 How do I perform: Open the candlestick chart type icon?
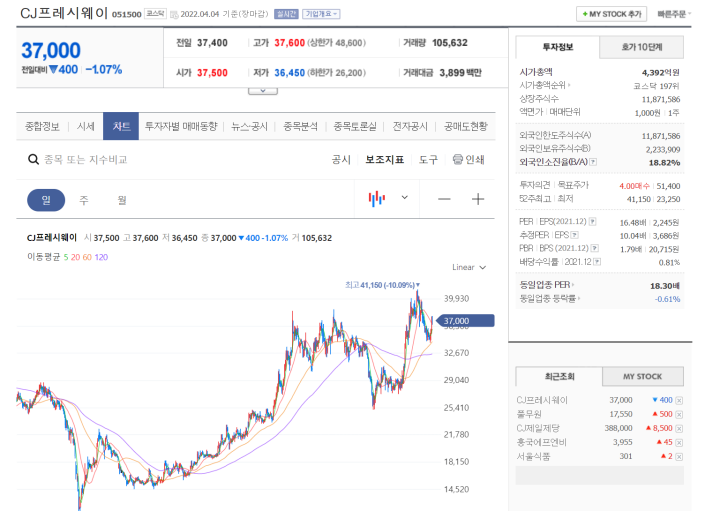377,198
